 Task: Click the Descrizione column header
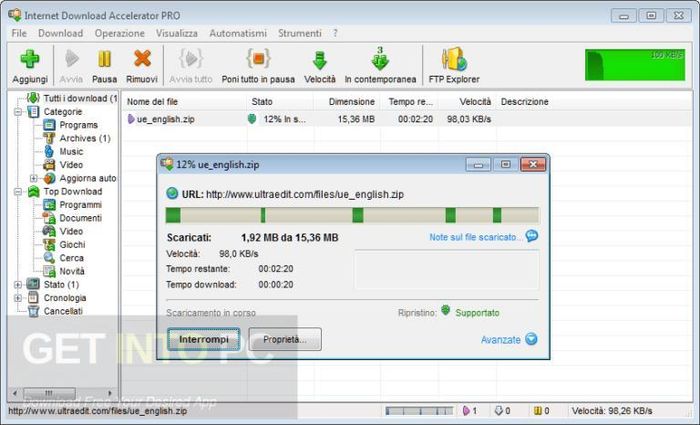point(525,102)
